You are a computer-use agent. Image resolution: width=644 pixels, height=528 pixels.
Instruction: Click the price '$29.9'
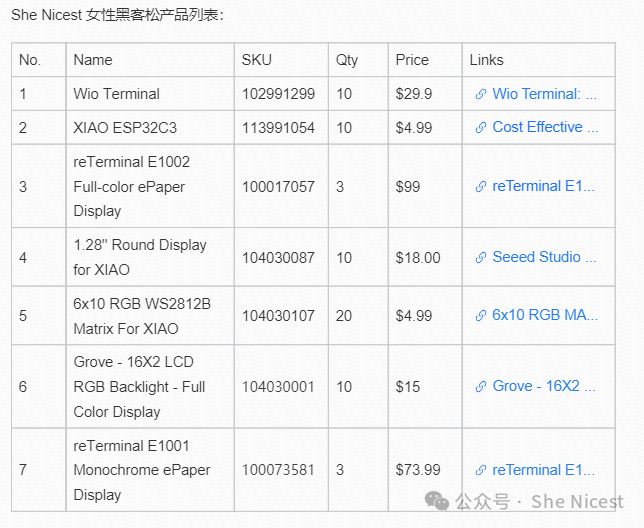[414, 94]
